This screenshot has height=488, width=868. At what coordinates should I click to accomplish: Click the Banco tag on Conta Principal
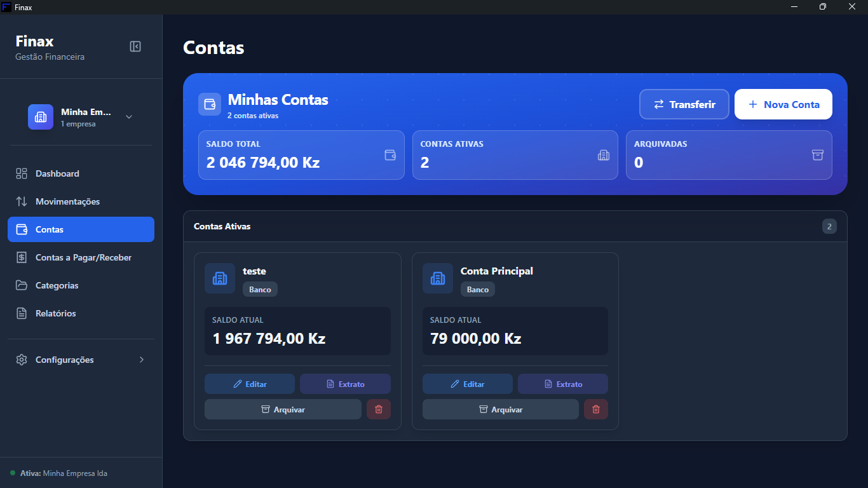pos(478,289)
